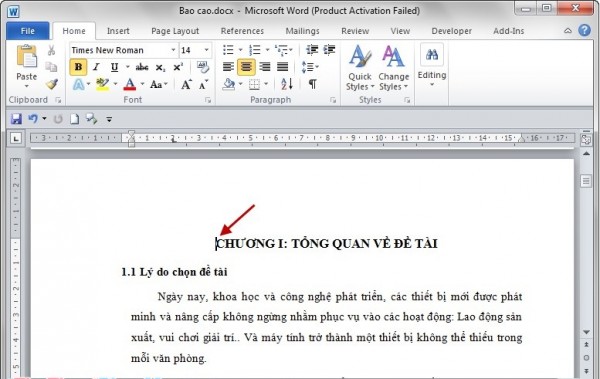This screenshot has width=600, height=379.
Task: Show or hide paragraph marks
Action: (312, 84)
